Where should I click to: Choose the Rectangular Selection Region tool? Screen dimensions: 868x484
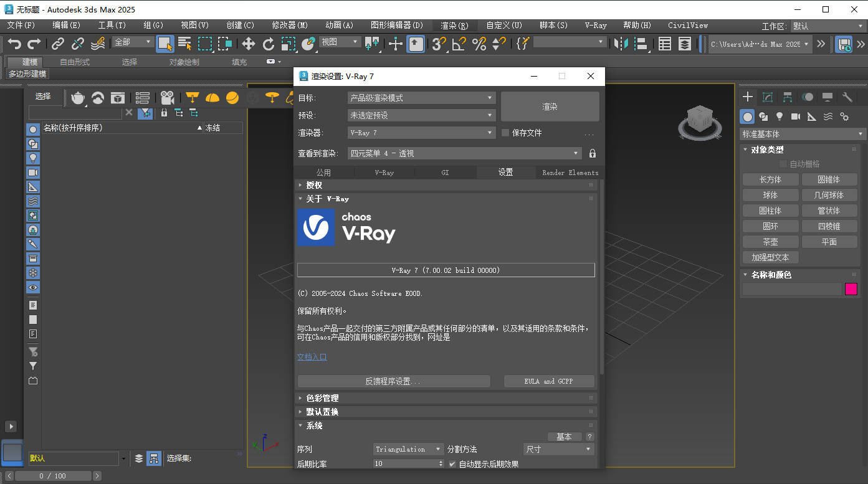click(x=205, y=44)
